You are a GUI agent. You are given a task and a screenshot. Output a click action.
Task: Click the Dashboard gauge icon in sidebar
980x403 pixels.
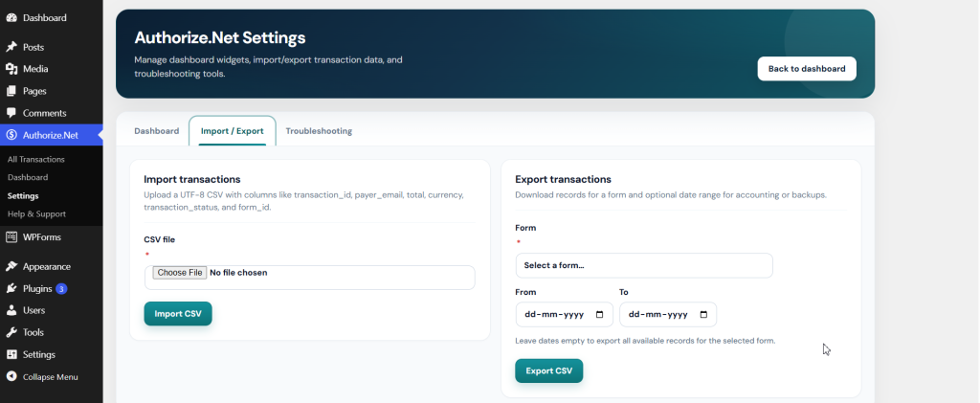11,18
